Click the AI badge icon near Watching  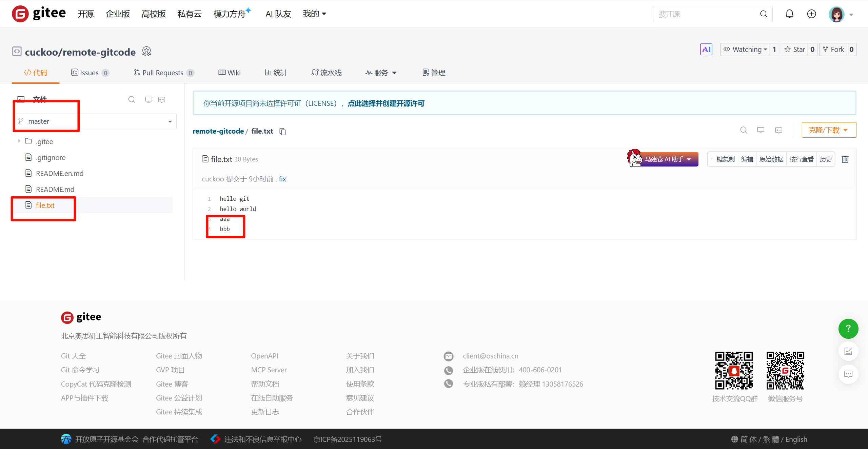pos(706,50)
